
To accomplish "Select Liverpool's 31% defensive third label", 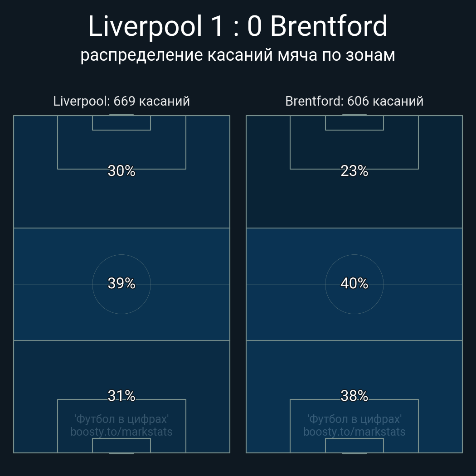I will pyautogui.click(x=121, y=396).
